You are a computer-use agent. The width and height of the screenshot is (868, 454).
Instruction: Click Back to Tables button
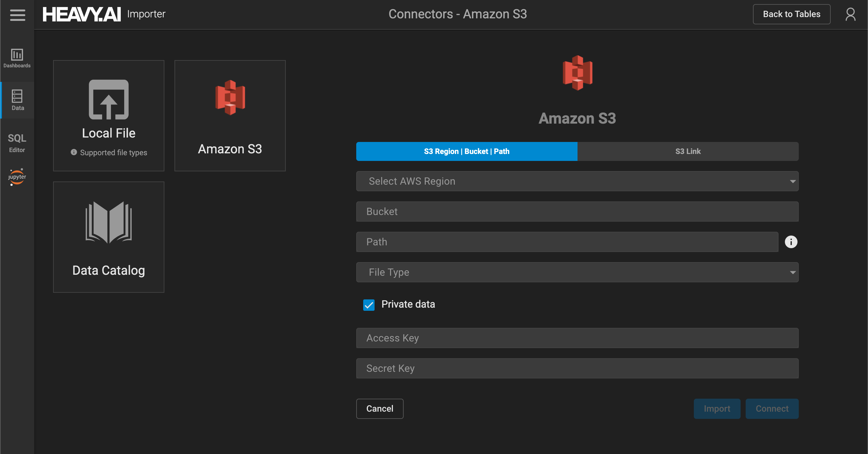pos(791,14)
